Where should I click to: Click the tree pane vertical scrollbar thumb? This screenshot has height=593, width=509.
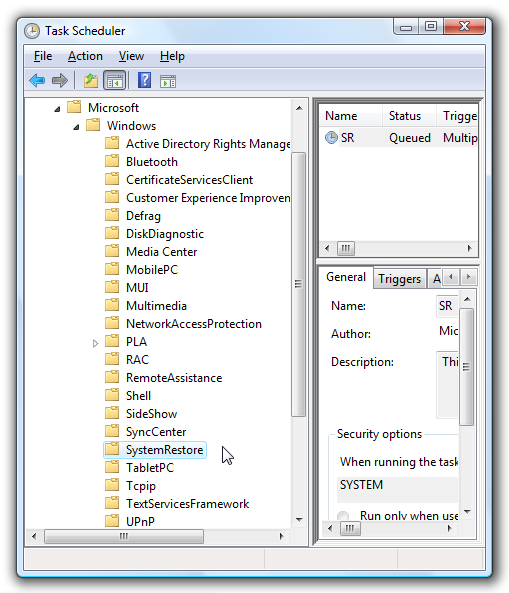[x=298, y=284]
